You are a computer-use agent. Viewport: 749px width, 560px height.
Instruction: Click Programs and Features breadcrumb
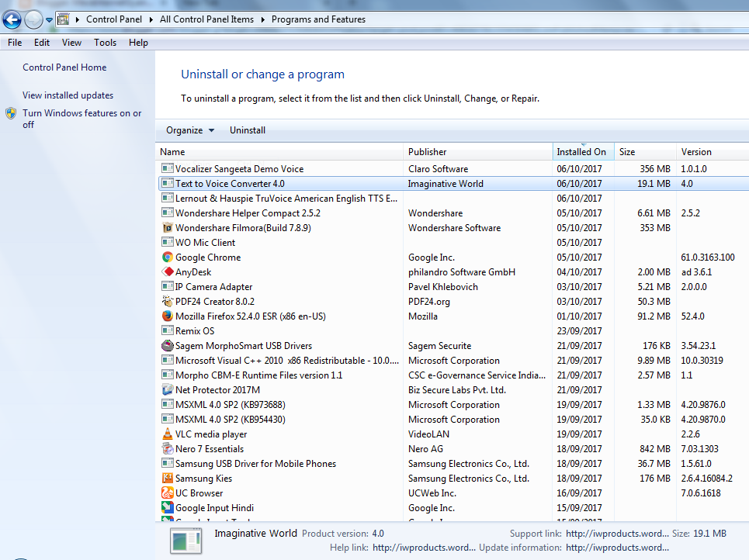pos(318,19)
